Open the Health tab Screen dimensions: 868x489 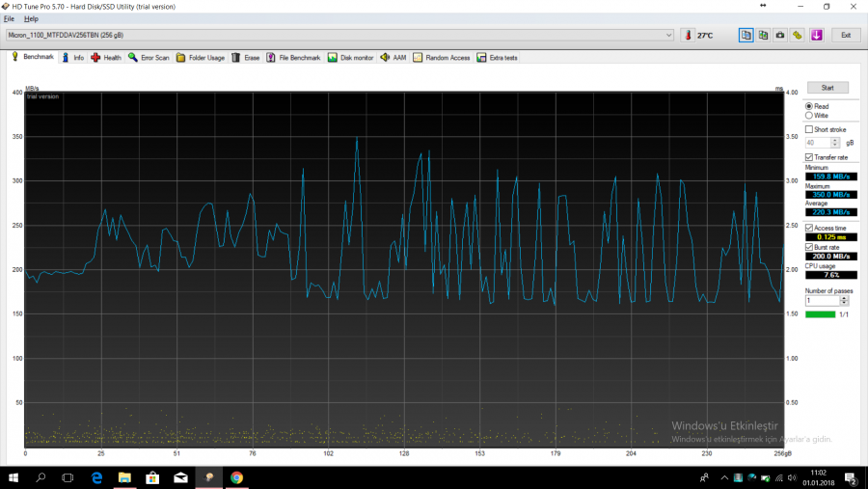[x=106, y=58]
